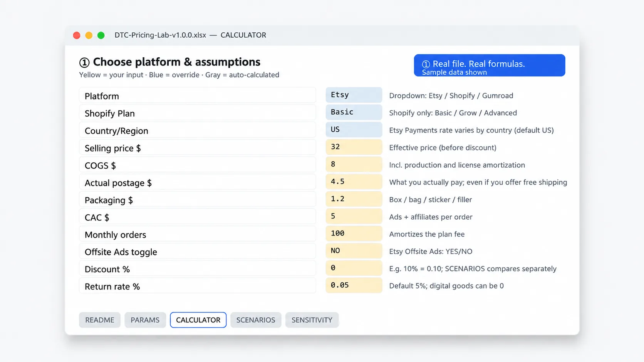644x362 pixels.
Task: Click the yellow minimize window button
Action: (89, 35)
